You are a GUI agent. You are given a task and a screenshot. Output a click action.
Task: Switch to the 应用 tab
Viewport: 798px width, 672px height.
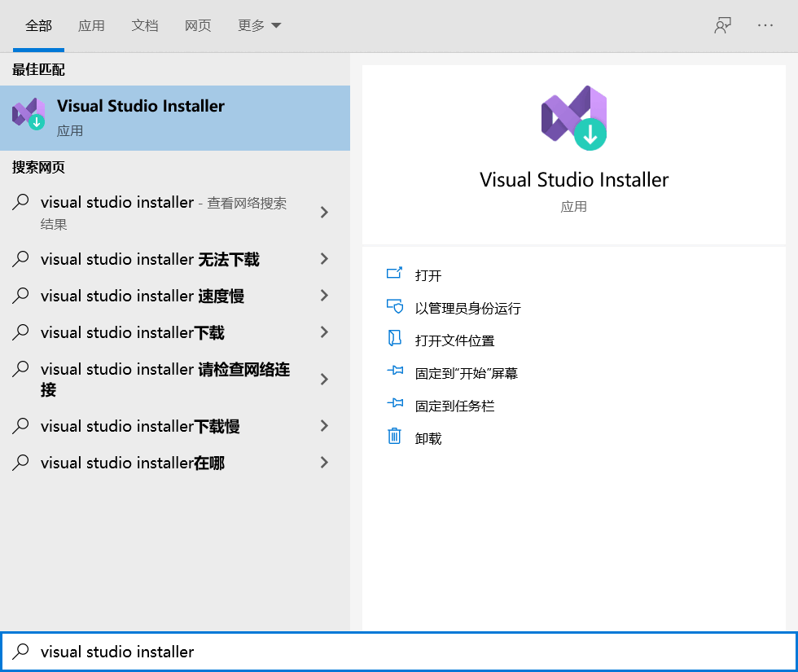pyautogui.click(x=91, y=25)
